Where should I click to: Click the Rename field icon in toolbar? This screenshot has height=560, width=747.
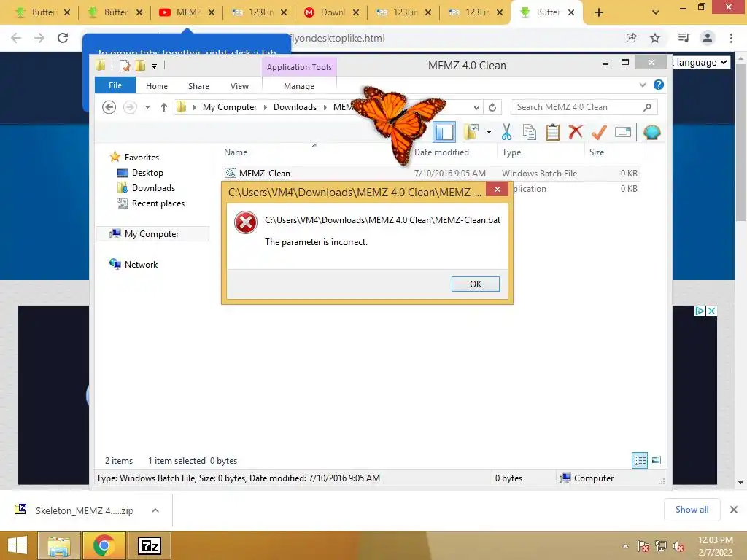(x=623, y=132)
